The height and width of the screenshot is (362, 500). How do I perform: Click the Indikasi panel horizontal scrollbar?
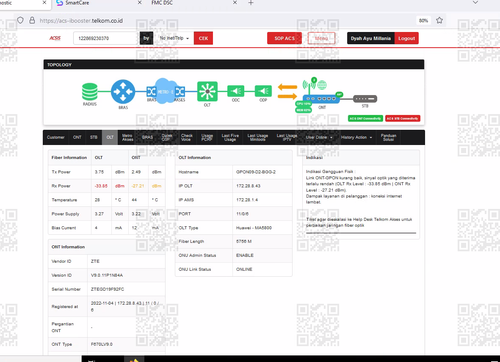[361, 233]
